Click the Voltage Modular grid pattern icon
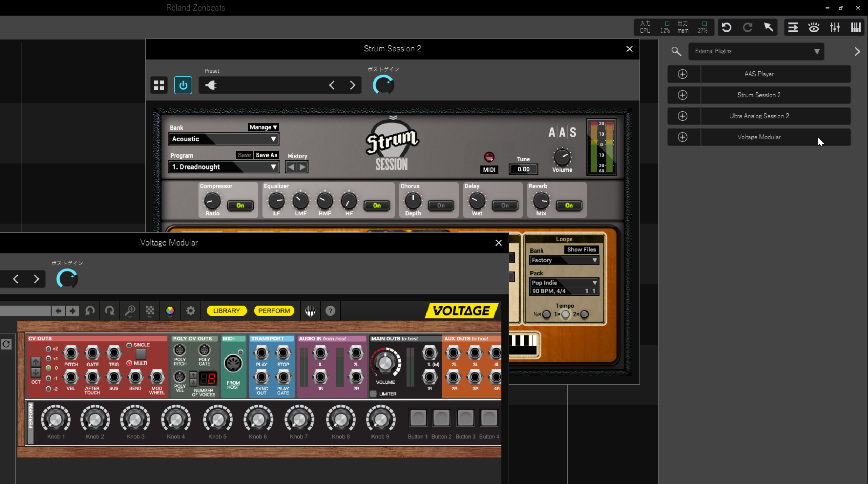Screen dimensions: 868x484 [150, 311]
